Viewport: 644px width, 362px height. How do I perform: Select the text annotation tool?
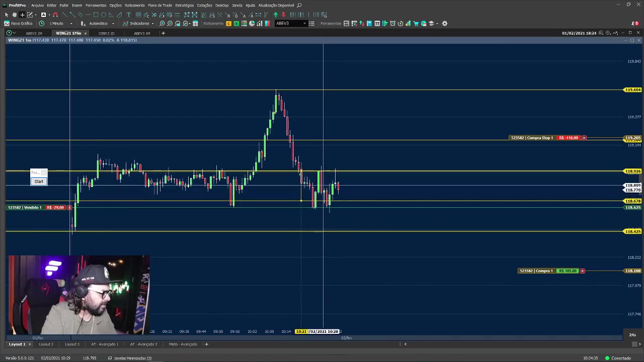(128, 15)
